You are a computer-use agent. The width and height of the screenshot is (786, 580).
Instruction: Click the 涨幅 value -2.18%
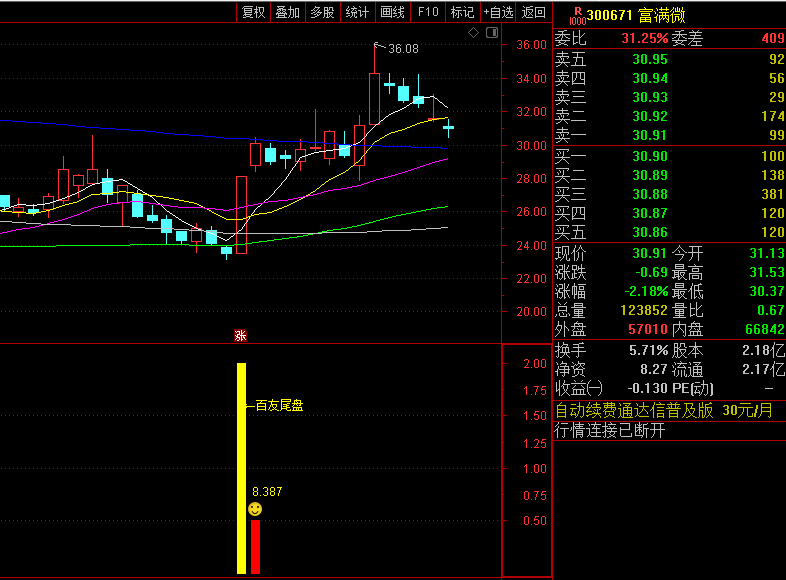(646, 292)
